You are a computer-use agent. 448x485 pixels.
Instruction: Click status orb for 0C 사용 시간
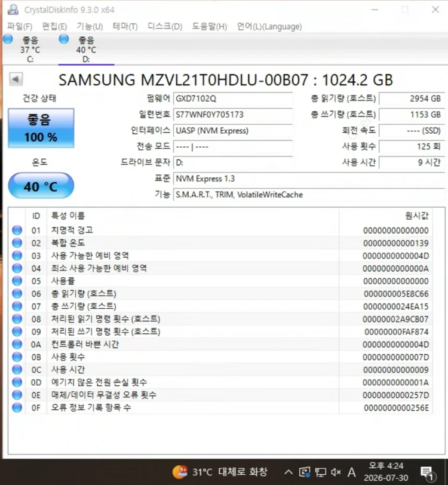pyautogui.click(x=17, y=370)
